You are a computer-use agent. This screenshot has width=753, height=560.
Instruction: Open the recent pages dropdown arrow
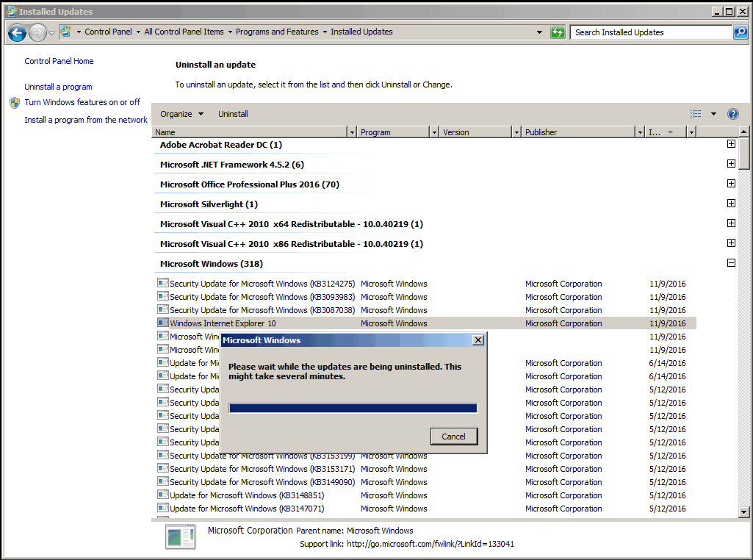[x=51, y=32]
